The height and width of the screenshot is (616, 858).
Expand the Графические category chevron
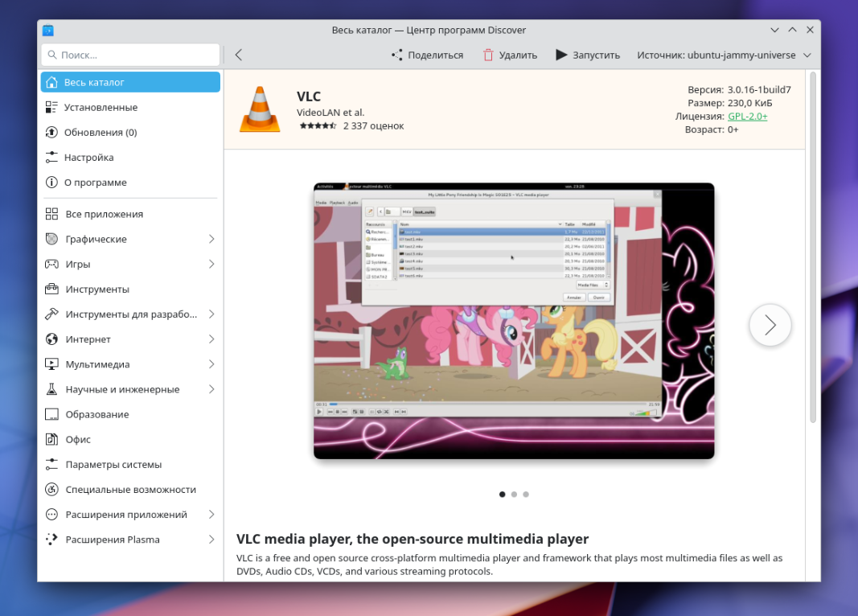click(x=211, y=239)
